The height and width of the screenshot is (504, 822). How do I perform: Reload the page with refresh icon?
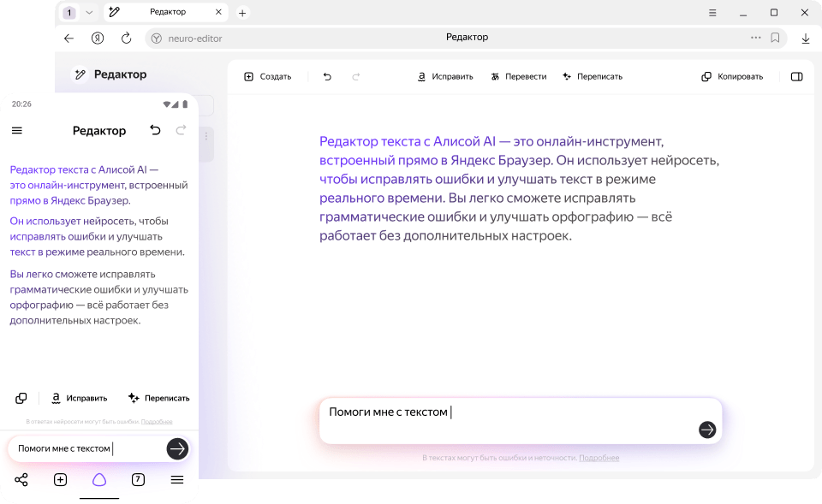127,39
